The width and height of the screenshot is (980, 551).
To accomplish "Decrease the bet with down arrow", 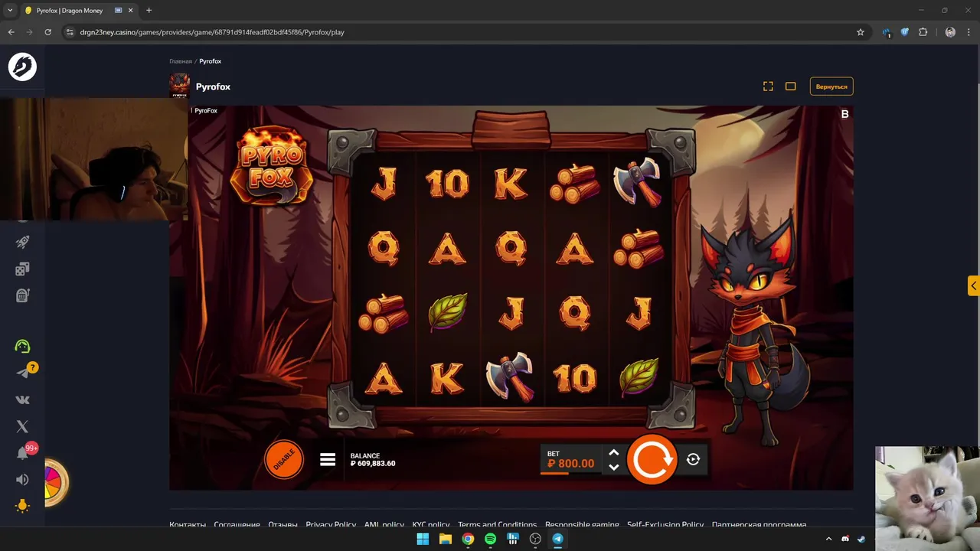I will [613, 467].
